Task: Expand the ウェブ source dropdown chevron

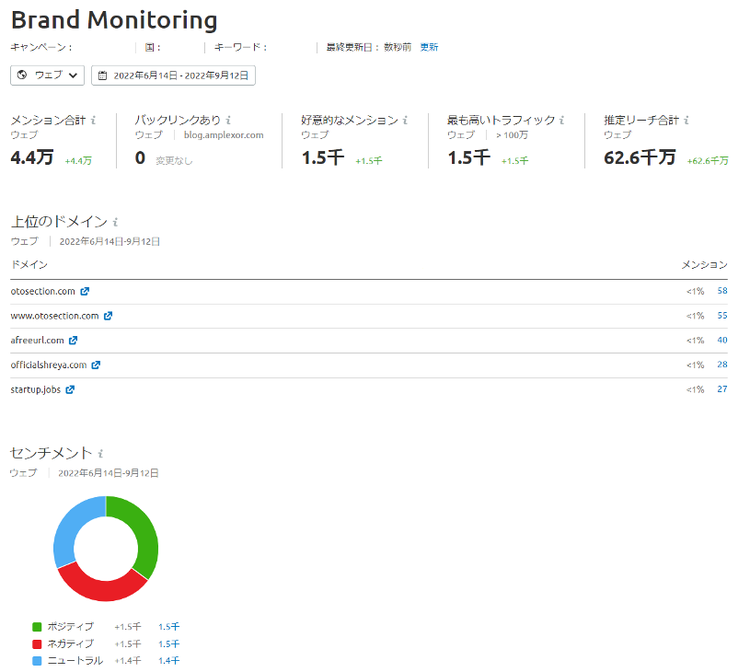Action: (x=73, y=76)
